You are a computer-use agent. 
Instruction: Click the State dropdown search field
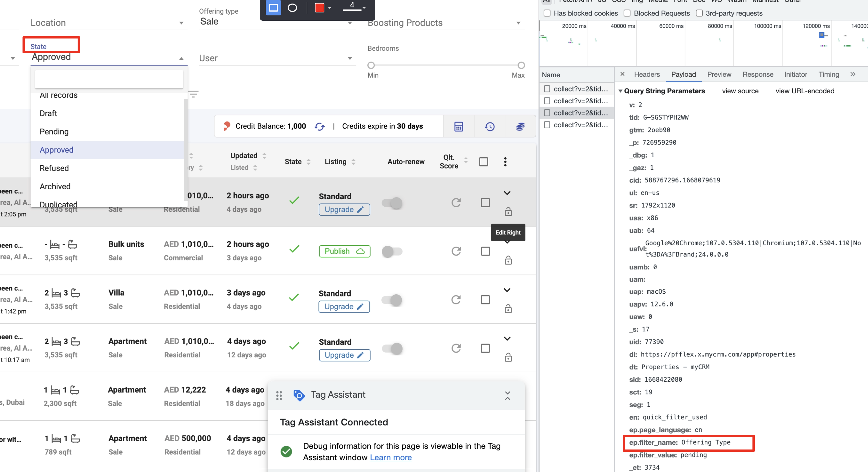click(x=109, y=79)
